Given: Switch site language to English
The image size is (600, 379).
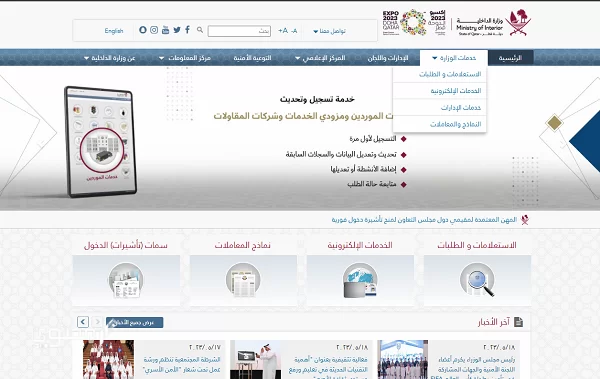Looking at the screenshot, I should [114, 31].
